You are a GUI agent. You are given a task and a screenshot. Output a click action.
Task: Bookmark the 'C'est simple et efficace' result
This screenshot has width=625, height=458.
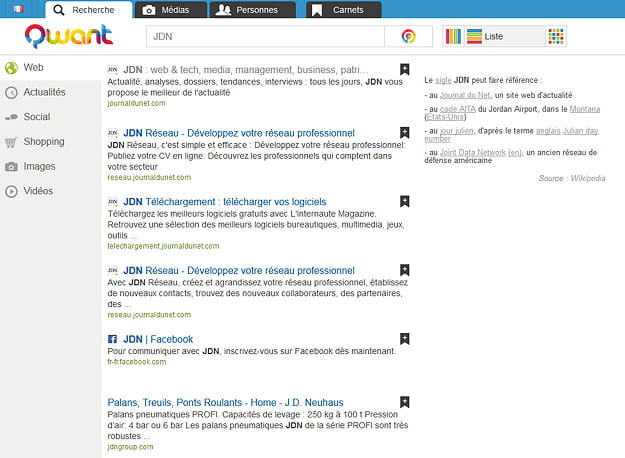pyautogui.click(x=405, y=132)
